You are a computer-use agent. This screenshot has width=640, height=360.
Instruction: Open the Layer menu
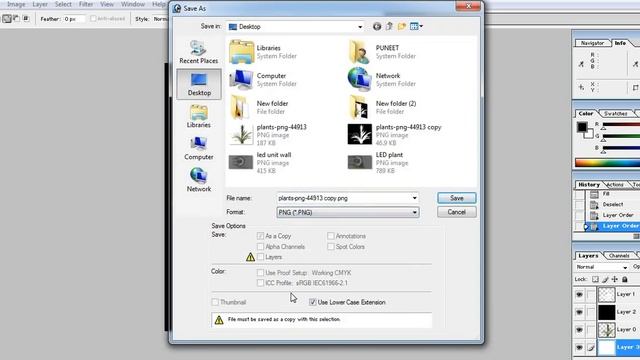40,4
